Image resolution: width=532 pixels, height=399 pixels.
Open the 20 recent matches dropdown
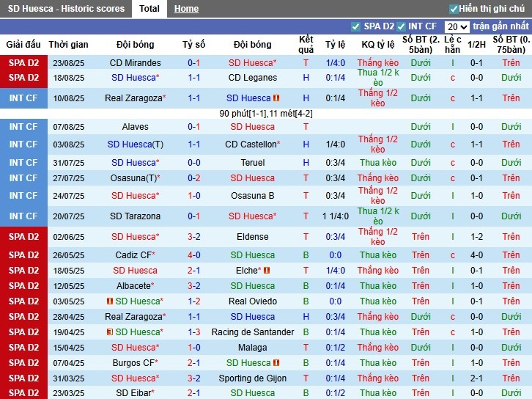coord(457,26)
